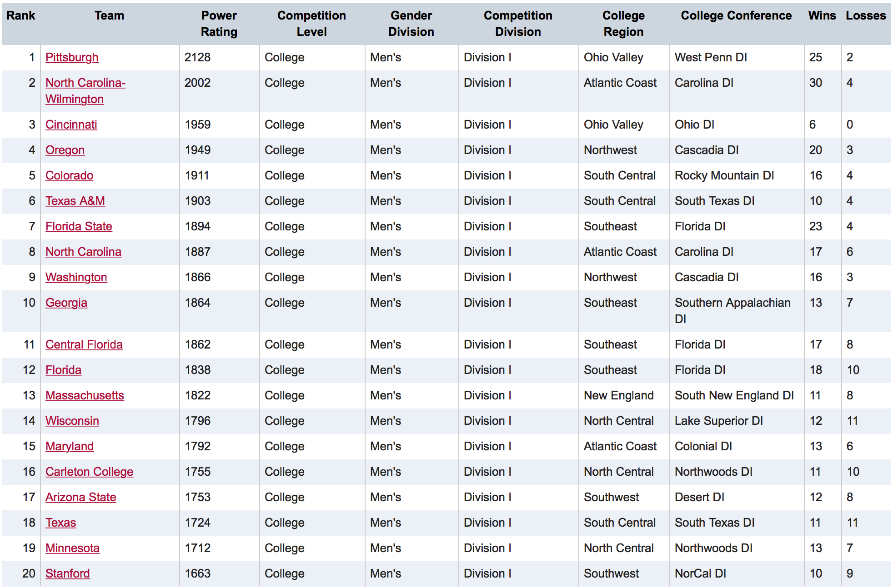Viewport: 893px width, 588px height.
Task: Select Oregon's power rating 1949
Action: (198, 150)
